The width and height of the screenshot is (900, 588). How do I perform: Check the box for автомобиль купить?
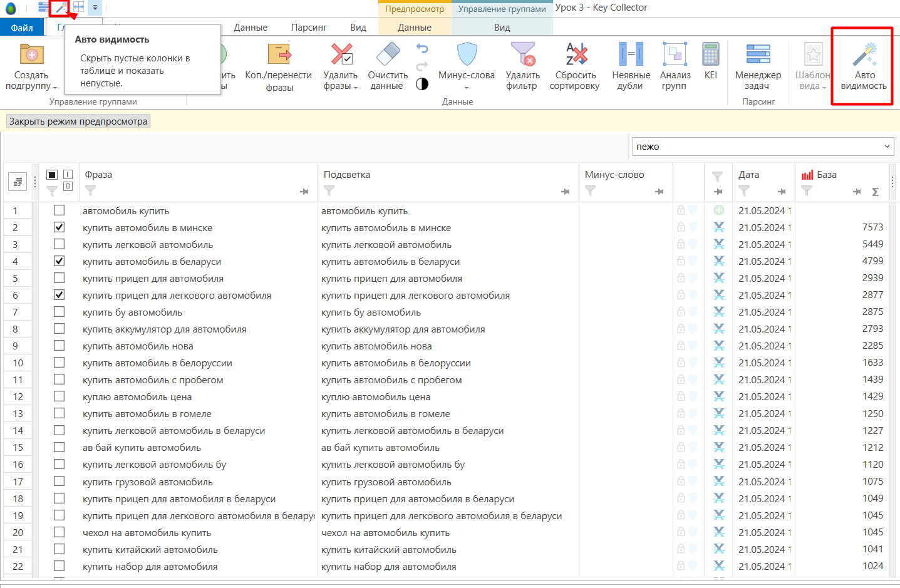click(x=59, y=210)
